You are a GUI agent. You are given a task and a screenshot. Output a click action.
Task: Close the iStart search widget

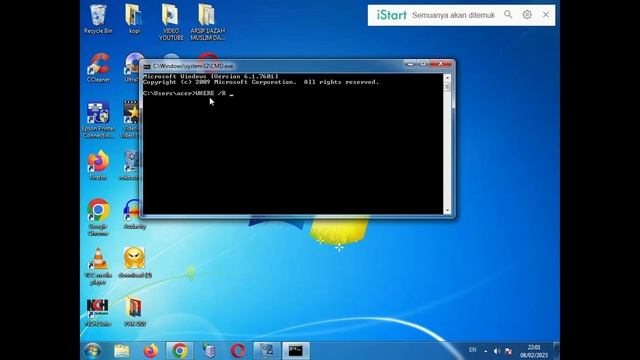546,15
